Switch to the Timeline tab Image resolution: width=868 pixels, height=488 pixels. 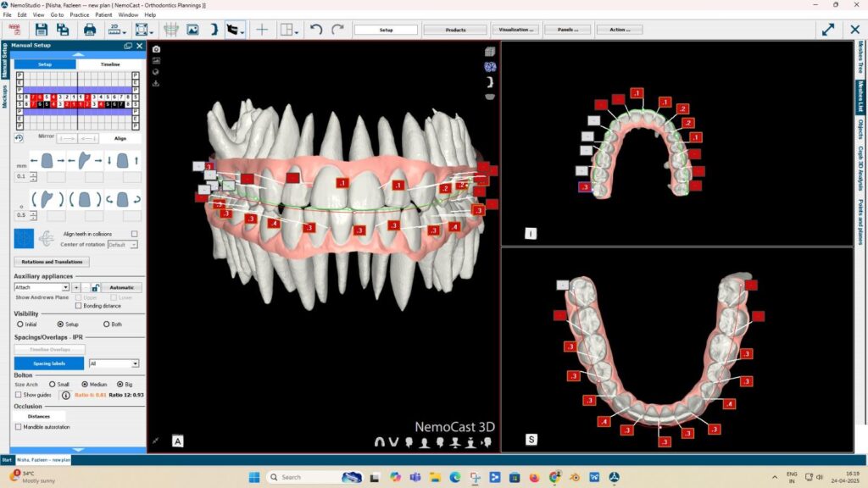[109, 64]
